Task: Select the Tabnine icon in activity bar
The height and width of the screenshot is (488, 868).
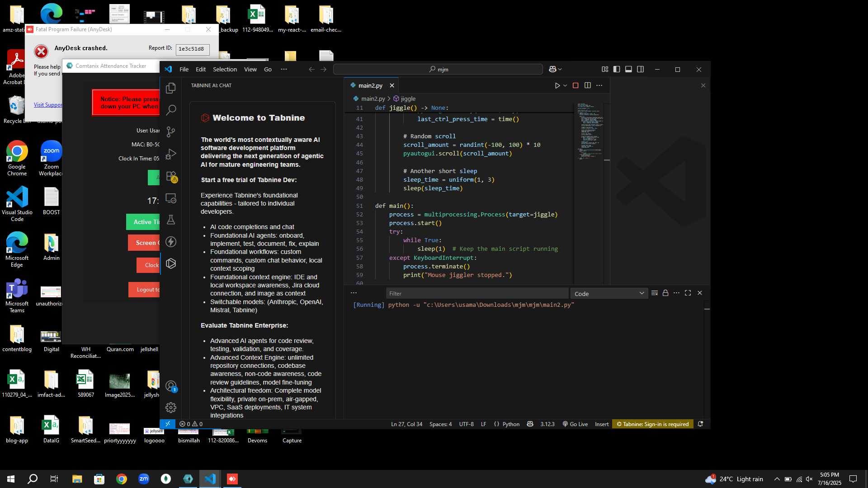Action: (x=171, y=263)
